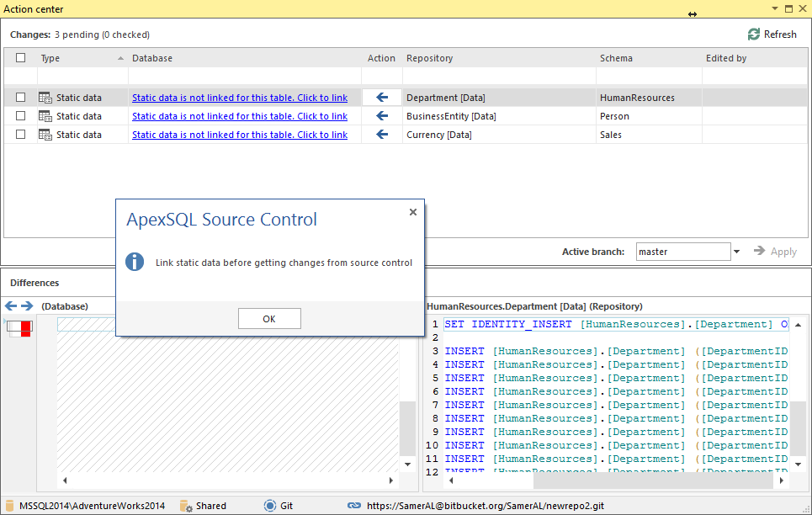This screenshot has height=515, width=812.
Task: Click the Sales schema cell
Action: (649, 135)
